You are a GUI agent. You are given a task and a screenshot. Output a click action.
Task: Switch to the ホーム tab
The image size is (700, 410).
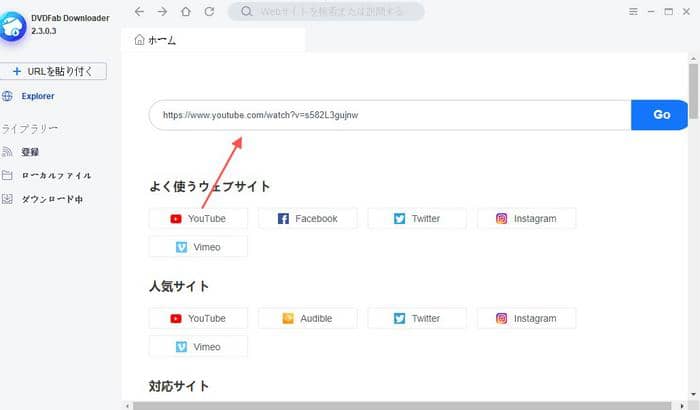click(x=213, y=40)
